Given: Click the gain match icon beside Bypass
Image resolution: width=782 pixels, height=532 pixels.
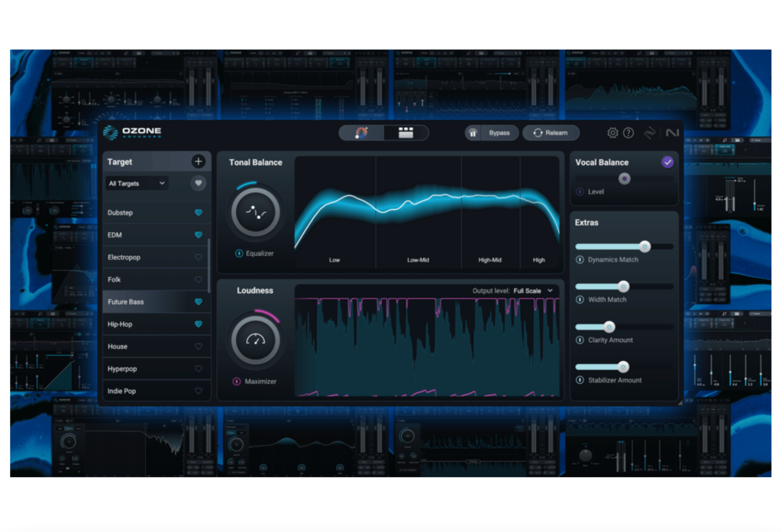Looking at the screenshot, I should pyautogui.click(x=473, y=133).
